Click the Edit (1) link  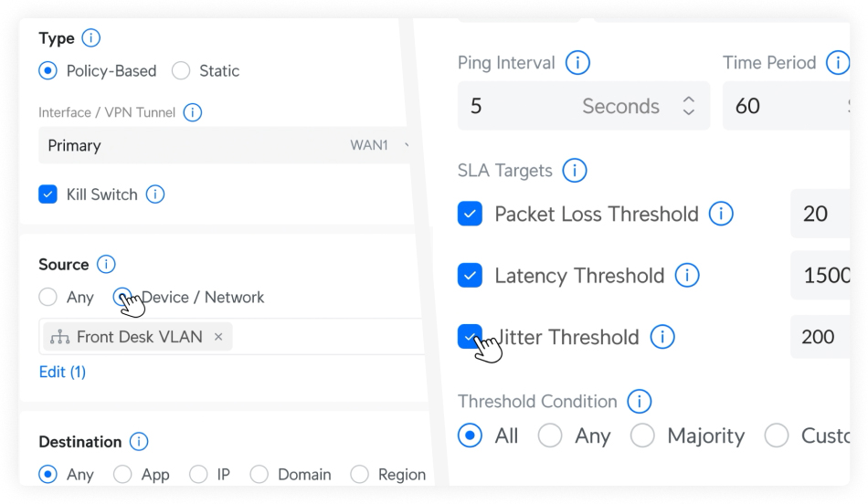62,372
